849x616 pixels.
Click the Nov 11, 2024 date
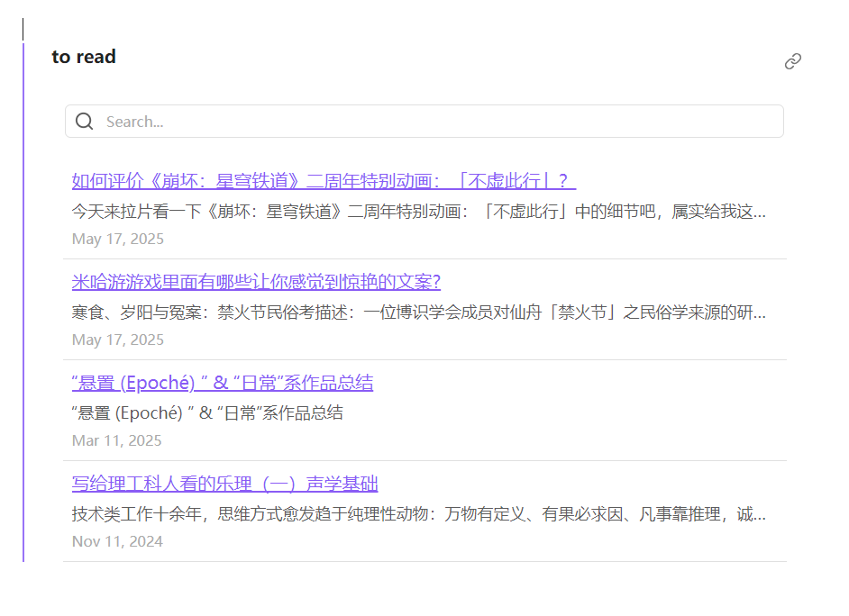117,541
